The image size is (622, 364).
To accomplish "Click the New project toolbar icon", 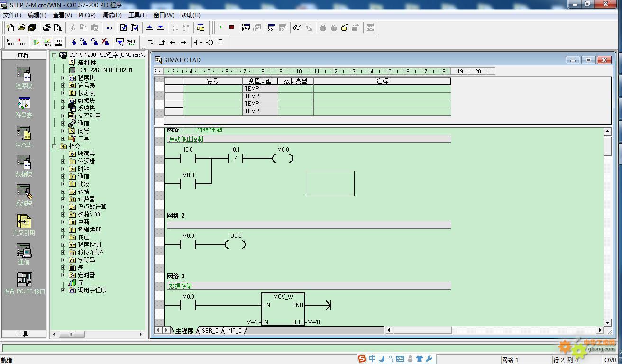I will (x=10, y=27).
